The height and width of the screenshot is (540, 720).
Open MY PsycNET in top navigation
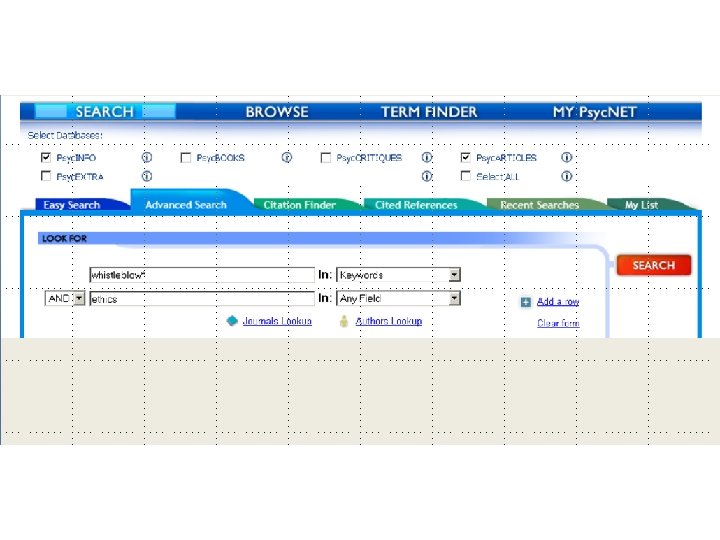click(x=595, y=112)
